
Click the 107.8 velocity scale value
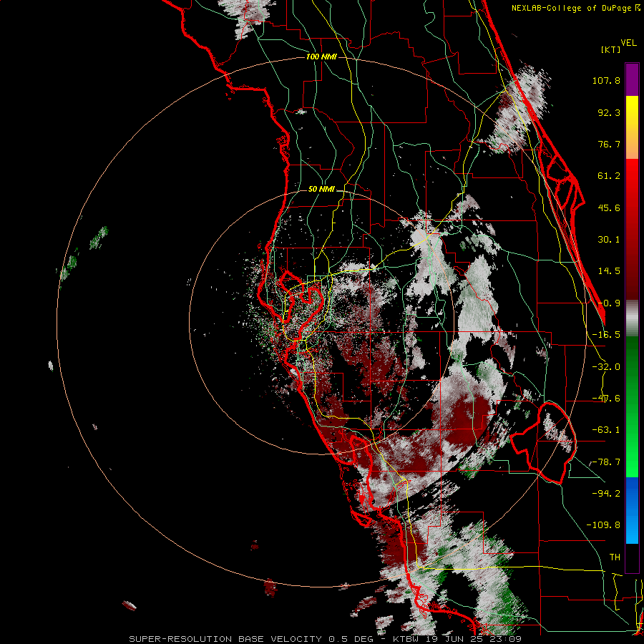pyautogui.click(x=606, y=80)
